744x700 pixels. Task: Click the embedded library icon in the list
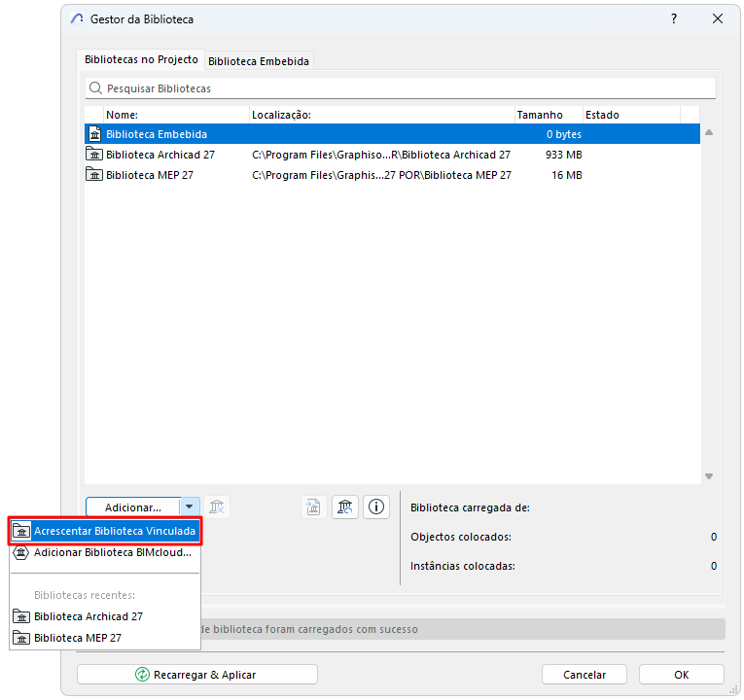coord(95,134)
